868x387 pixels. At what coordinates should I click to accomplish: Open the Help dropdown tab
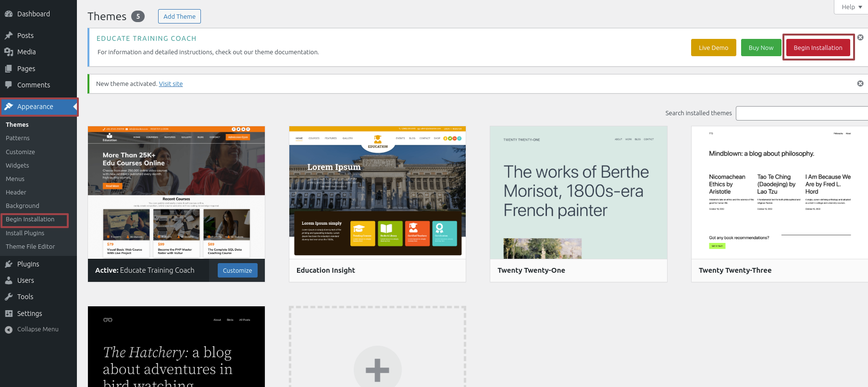pos(851,7)
